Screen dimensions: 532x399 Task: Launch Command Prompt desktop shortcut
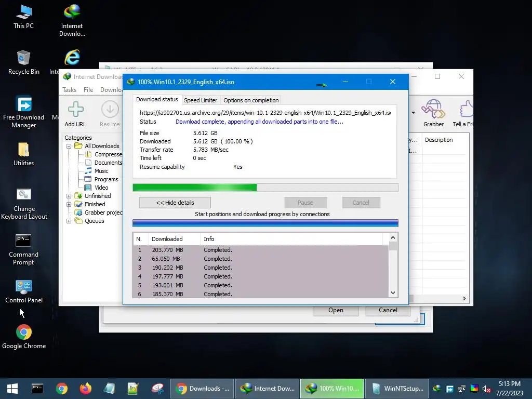click(x=23, y=249)
